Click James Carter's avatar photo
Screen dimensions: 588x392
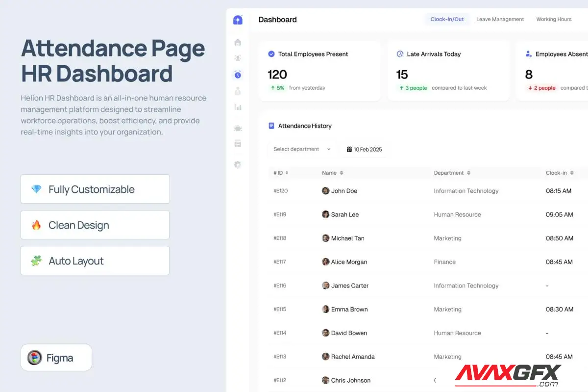[325, 286]
